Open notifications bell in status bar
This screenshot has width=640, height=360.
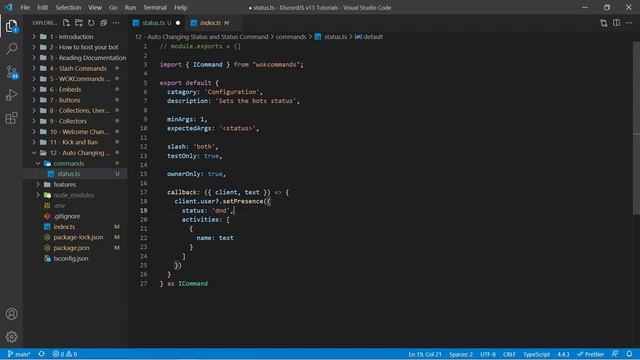pos(629,354)
